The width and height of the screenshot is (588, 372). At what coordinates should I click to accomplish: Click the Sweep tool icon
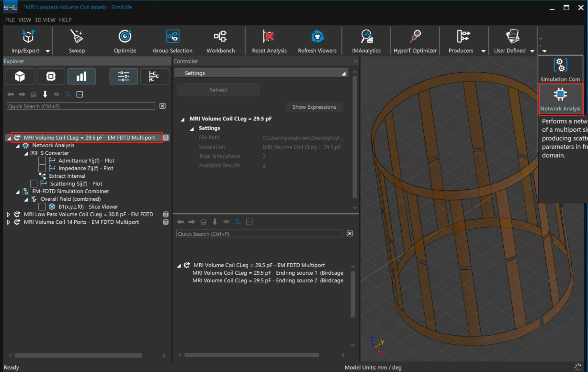[76, 37]
